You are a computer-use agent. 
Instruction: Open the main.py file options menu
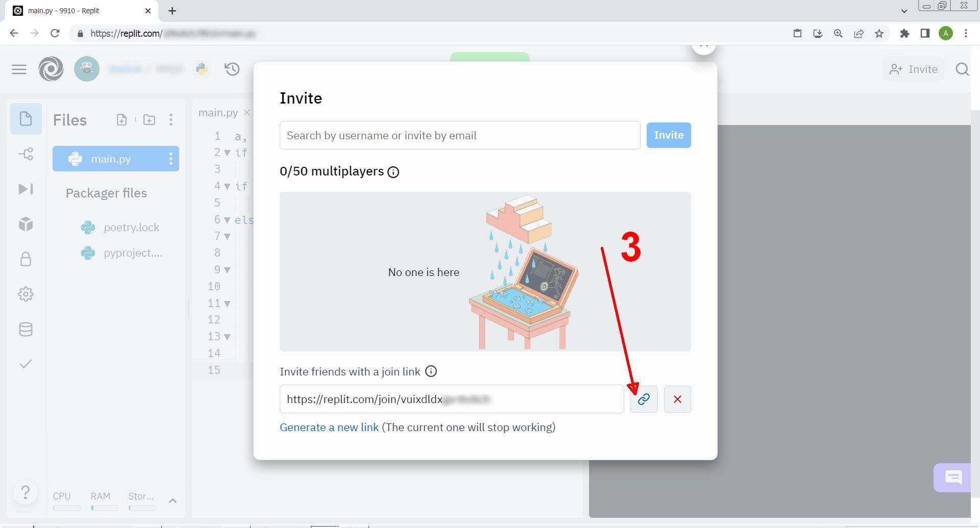click(171, 159)
